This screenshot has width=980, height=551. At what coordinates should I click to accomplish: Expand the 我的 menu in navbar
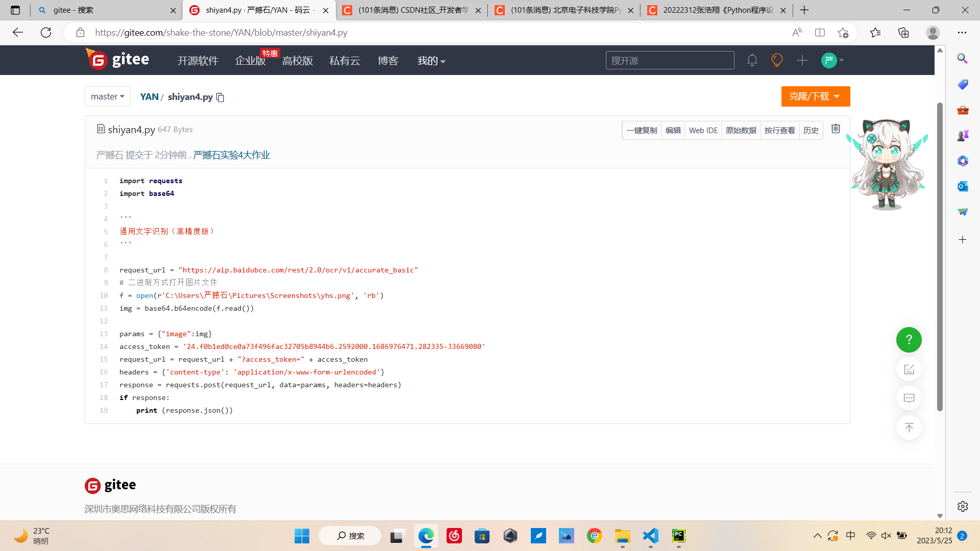[x=431, y=61]
